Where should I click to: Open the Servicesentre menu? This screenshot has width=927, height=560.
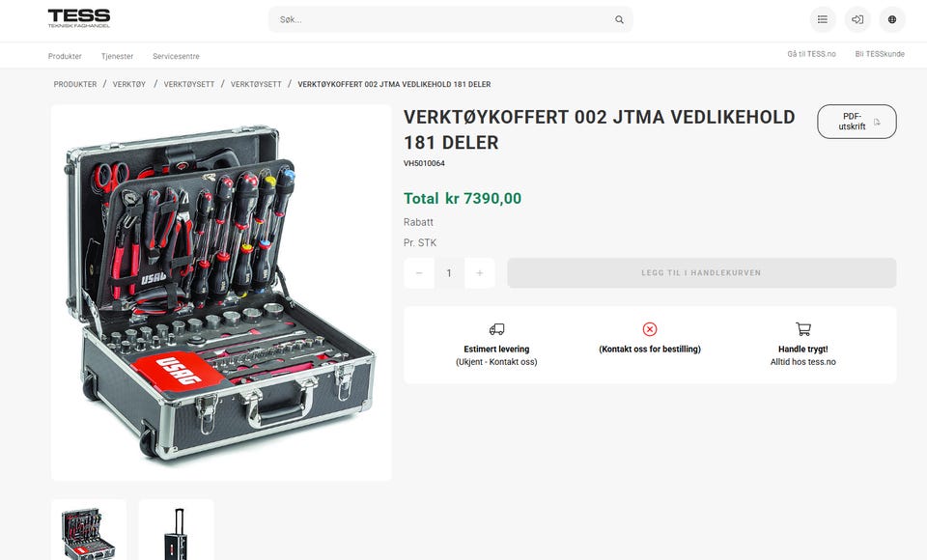[x=176, y=56]
